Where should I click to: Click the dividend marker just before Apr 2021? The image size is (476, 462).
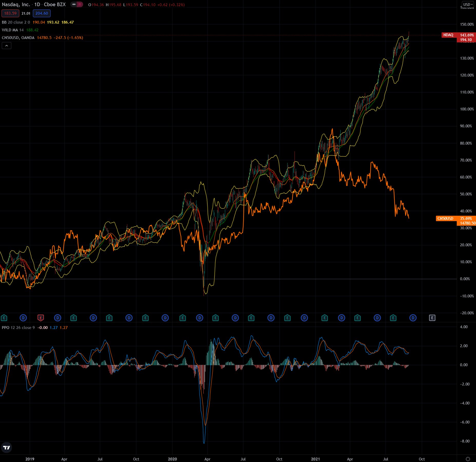click(342, 318)
